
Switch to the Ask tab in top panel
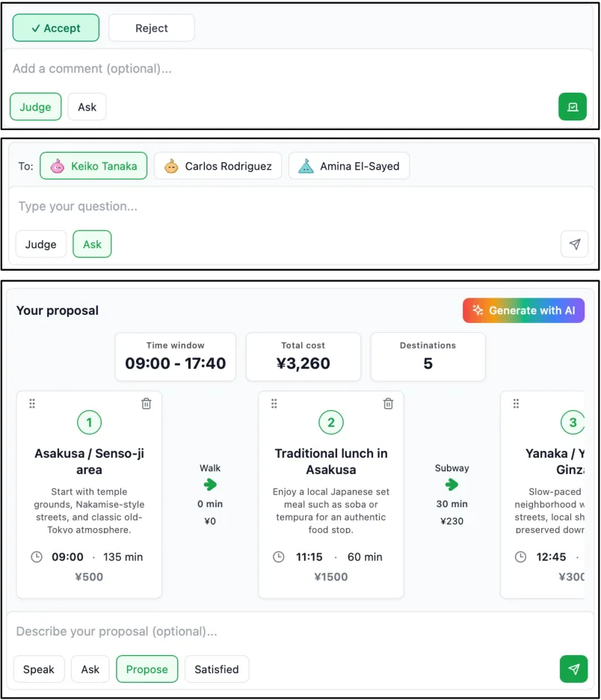click(87, 107)
